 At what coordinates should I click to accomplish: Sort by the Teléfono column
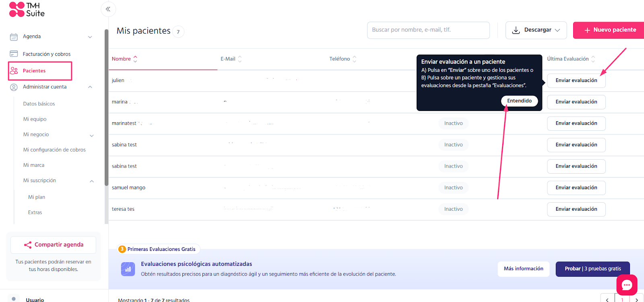pos(343,59)
